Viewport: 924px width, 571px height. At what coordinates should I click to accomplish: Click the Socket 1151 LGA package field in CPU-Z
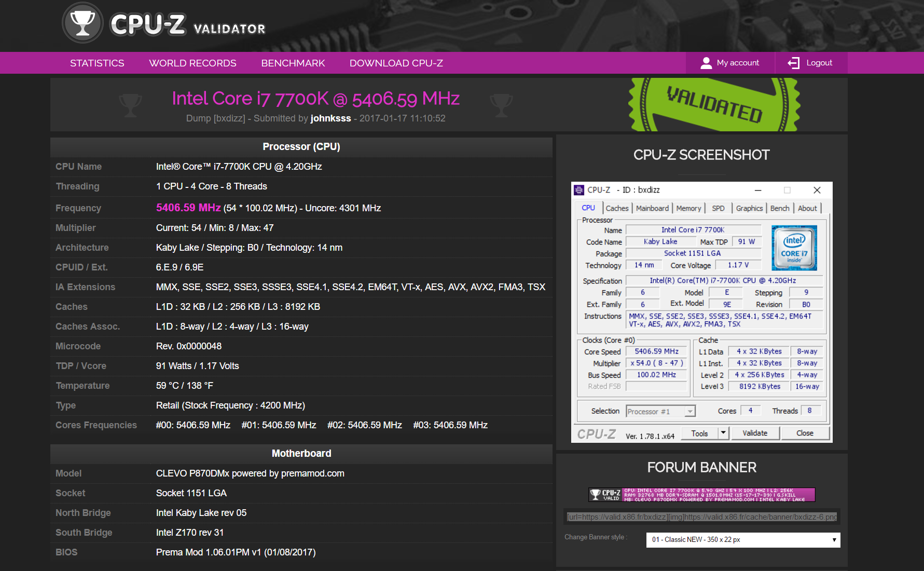(693, 253)
